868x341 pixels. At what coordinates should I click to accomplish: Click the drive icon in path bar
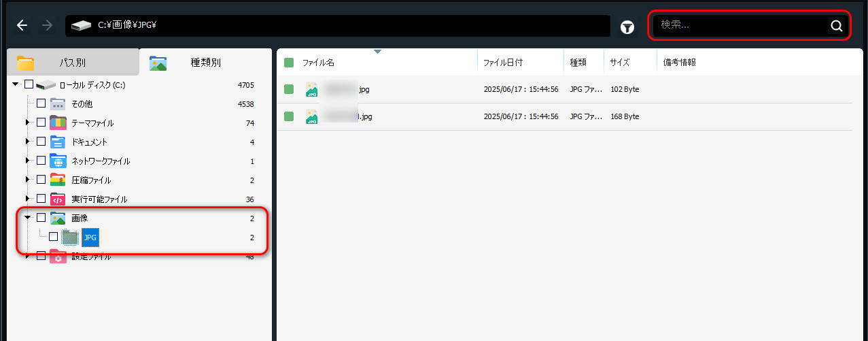pos(82,26)
